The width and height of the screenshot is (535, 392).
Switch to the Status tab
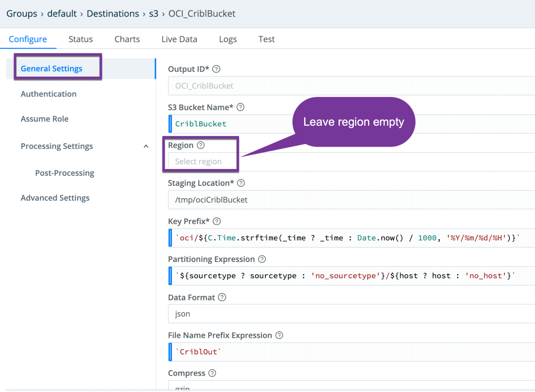pos(81,39)
